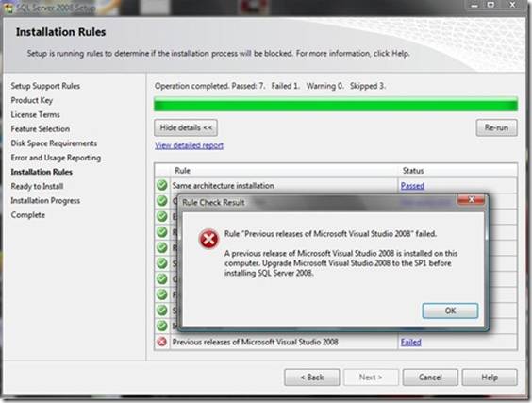The height and width of the screenshot is (403, 532).
Task: Select the Installation Rules step
Action: coord(42,172)
